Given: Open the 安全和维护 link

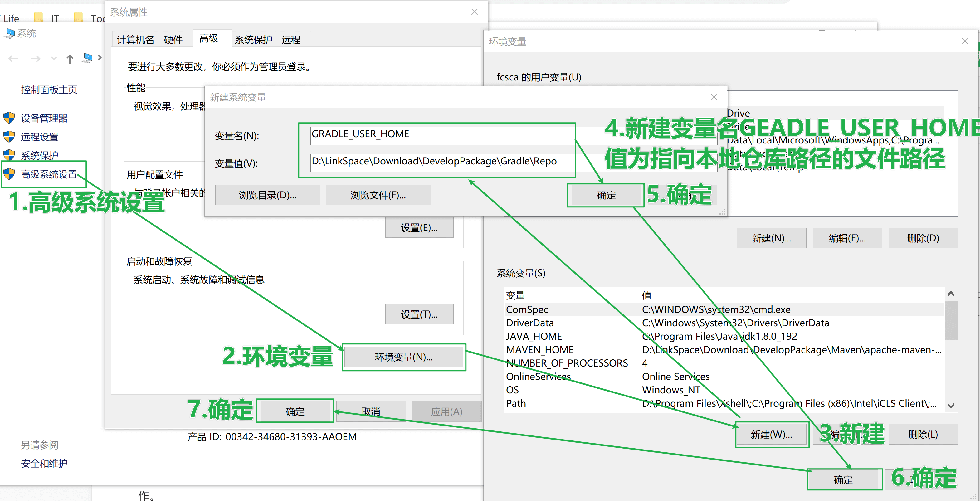Looking at the screenshot, I should point(44,463).
